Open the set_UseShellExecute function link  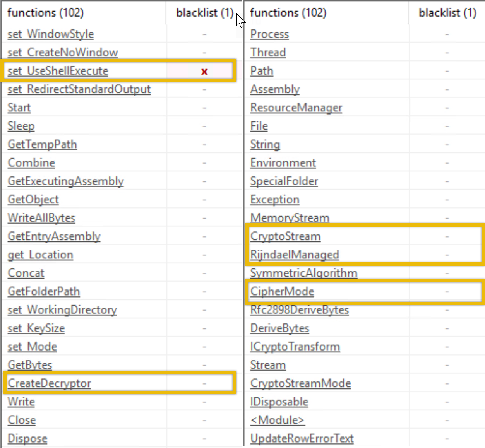[x=58, y=71]
